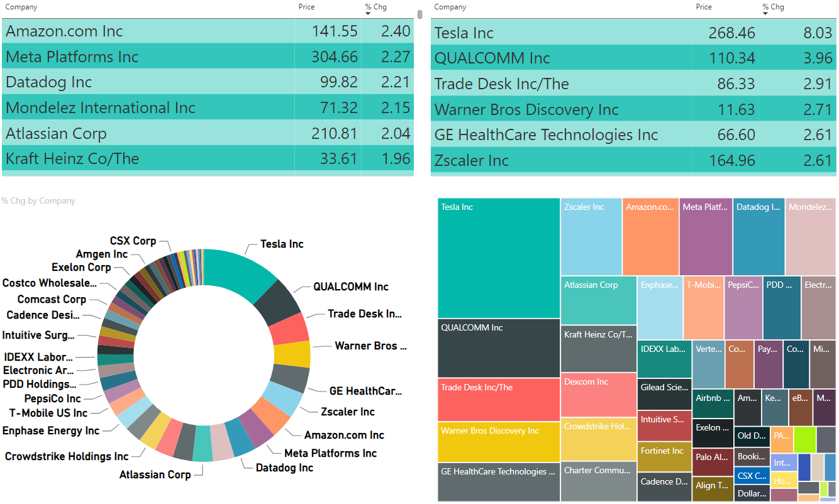Sort left table by Company column header
Viewport: 839px width, 504px height.
click(x=21, y=7)
